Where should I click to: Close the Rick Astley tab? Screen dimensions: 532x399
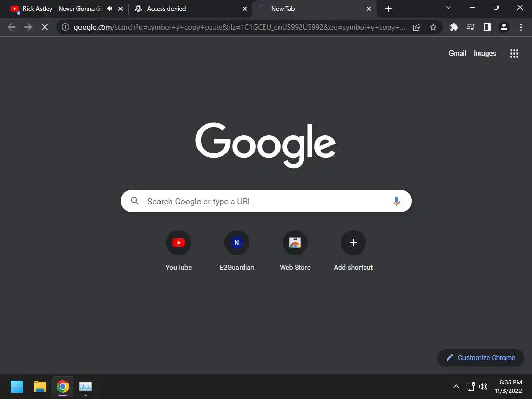[121, 9]
